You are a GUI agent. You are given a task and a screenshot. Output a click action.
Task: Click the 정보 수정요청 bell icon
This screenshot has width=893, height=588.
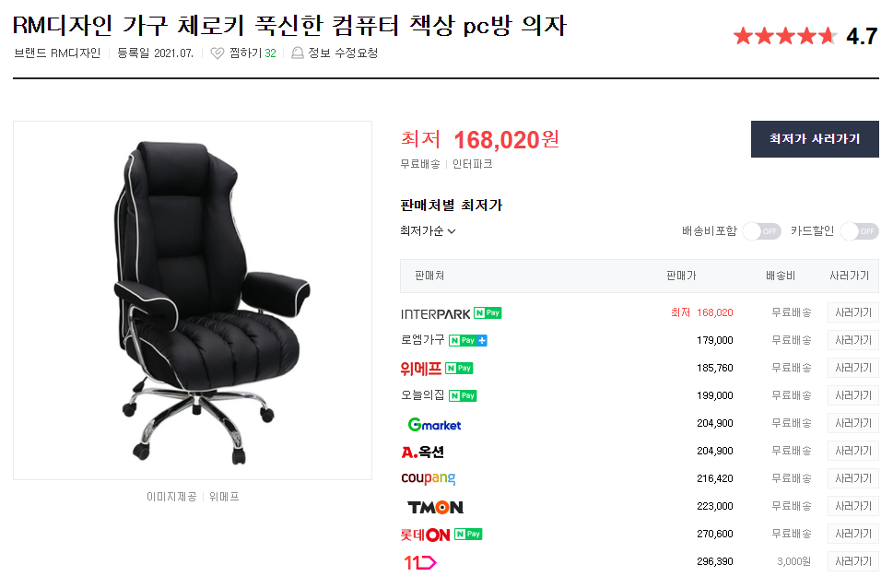[x=297, y=53]
